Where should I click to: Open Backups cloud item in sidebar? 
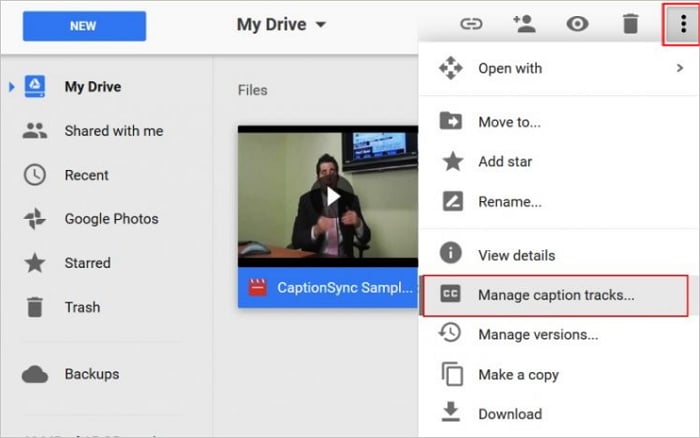pos(91,374)
